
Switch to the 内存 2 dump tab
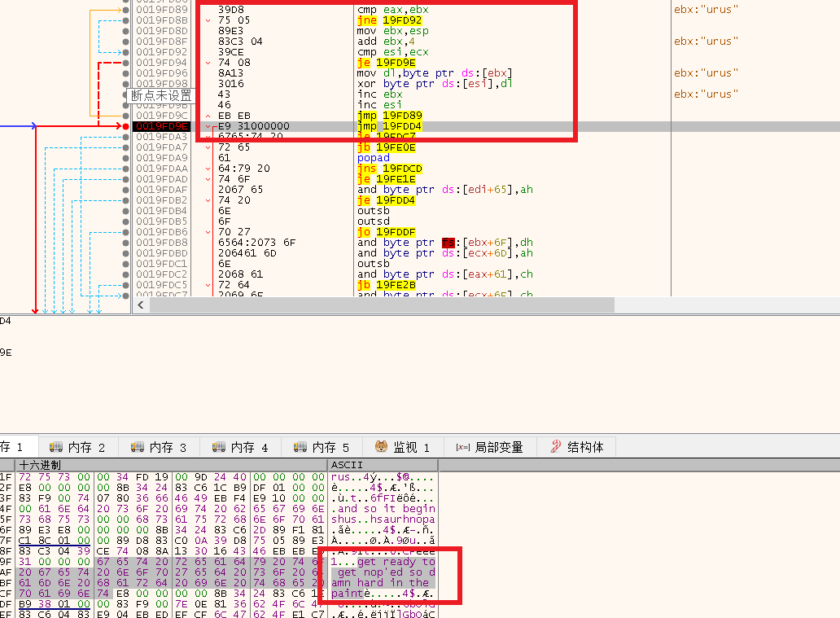(x=77, y=447)
